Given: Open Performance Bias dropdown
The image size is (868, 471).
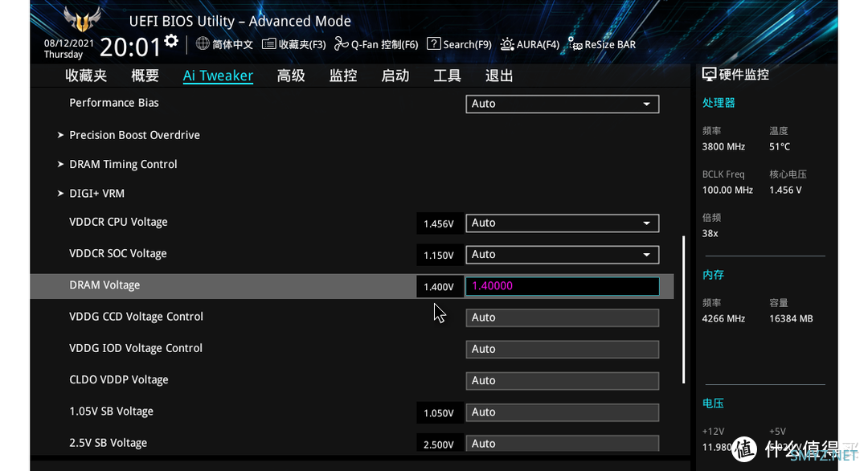Looking at the screenshot, I should pos(563,104).
